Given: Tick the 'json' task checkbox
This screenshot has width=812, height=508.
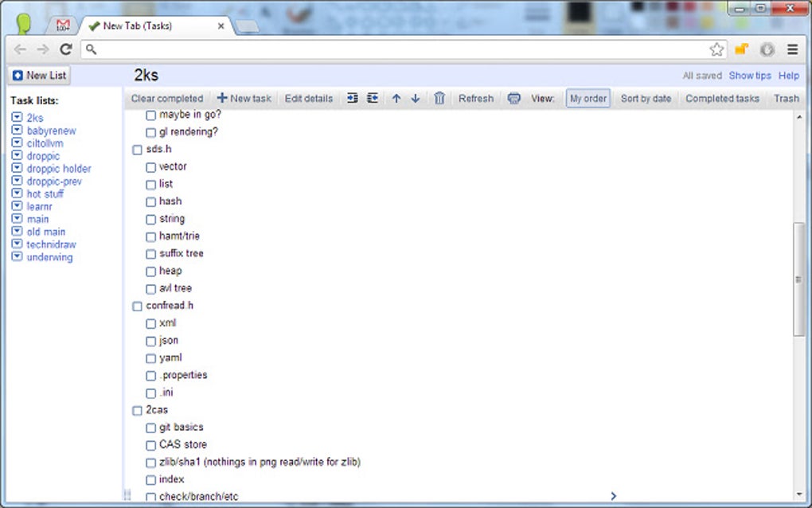Looking at the screenshot, I should [x=150, y=342].
